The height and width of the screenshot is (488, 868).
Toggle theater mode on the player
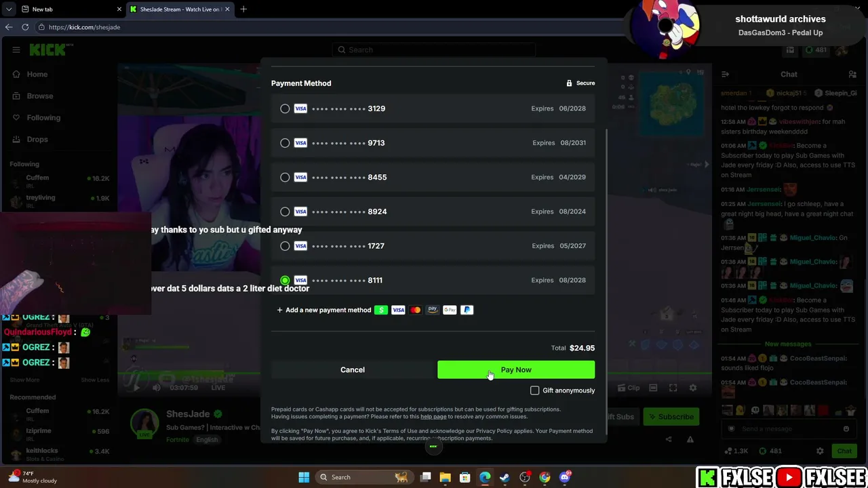653,388
